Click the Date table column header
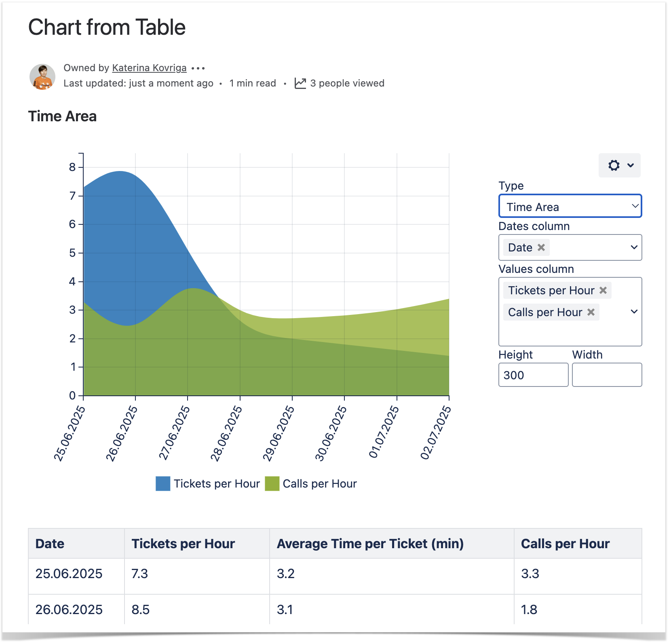The width and height of the screenshot is (671, 644). 50,544
